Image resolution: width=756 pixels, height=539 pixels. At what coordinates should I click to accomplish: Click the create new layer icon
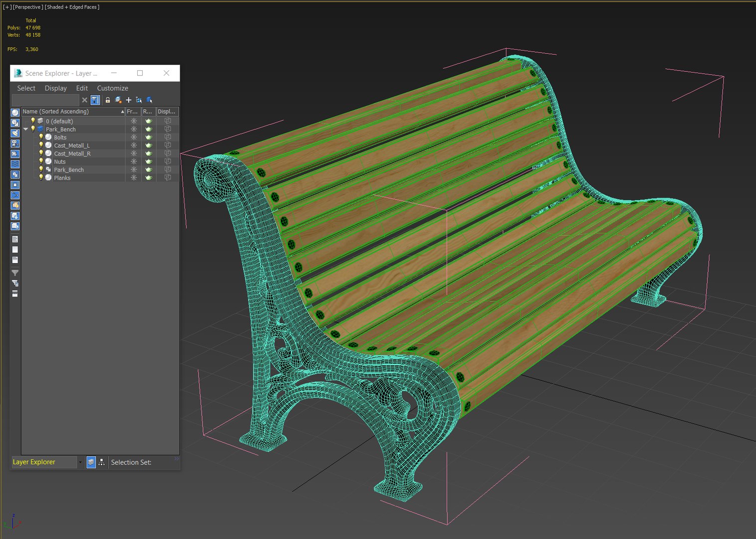click(x=118, y=100)
